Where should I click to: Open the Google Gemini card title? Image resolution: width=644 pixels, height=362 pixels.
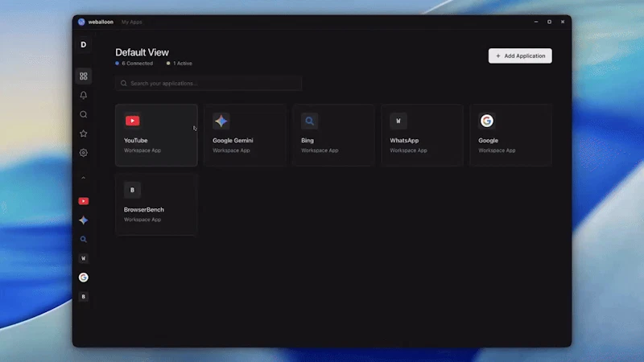click(x=233, y=140)
